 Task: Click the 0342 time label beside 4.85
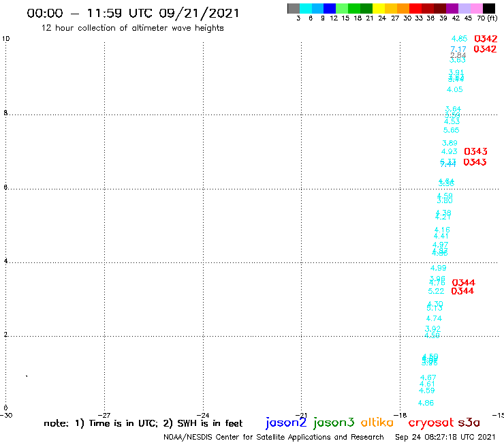486,39
